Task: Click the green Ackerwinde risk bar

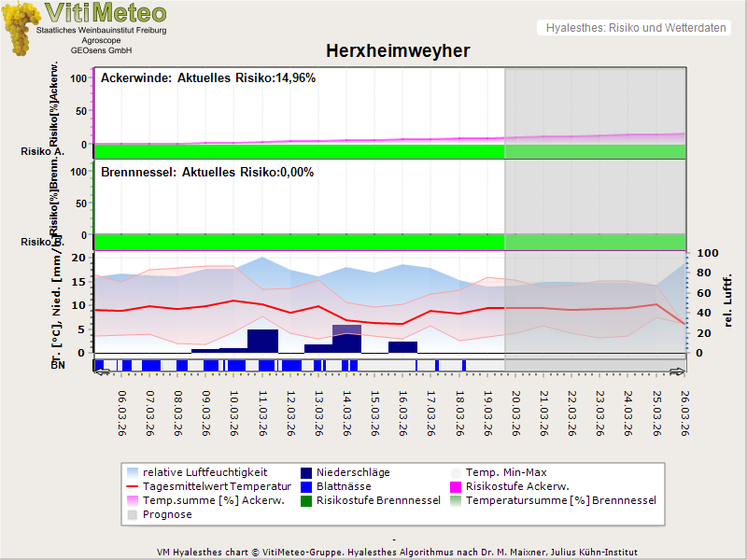Action: click(299, 151)
